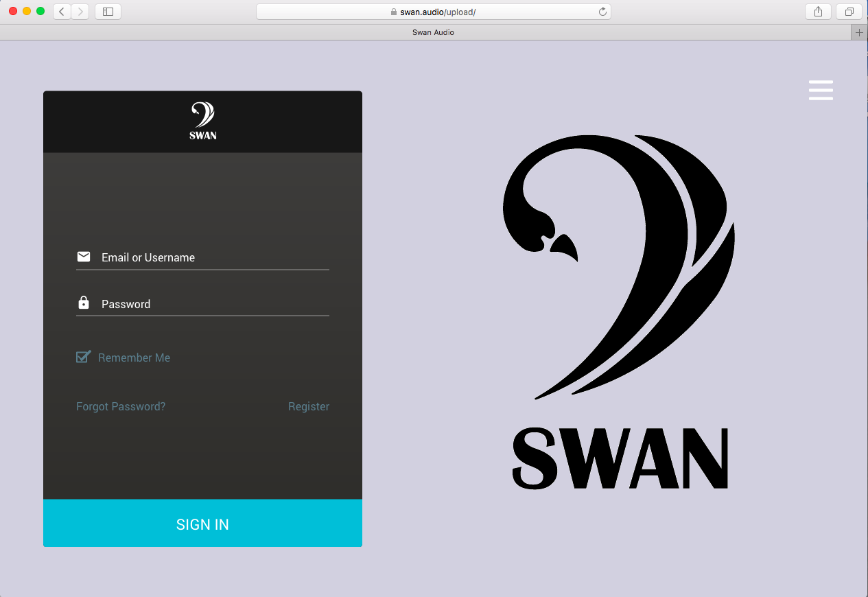Click the envelope icon beside Email field

[84, 257]
